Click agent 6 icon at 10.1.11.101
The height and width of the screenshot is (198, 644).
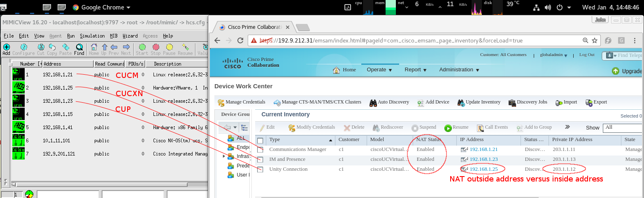coord(18,141)
